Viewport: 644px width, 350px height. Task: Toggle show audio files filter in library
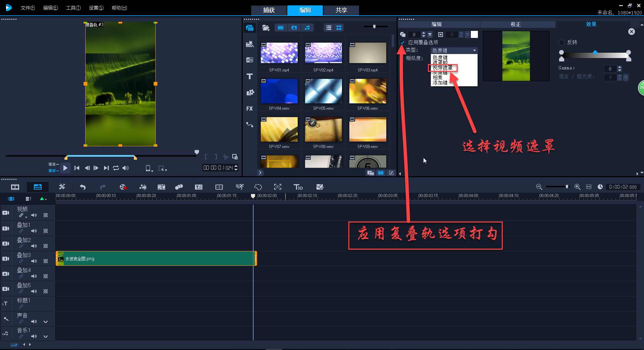click(307, 28)
